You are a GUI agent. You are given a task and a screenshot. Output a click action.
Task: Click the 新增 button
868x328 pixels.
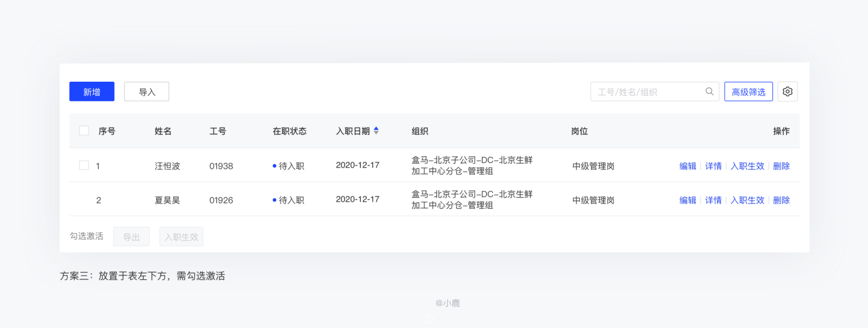92,92
